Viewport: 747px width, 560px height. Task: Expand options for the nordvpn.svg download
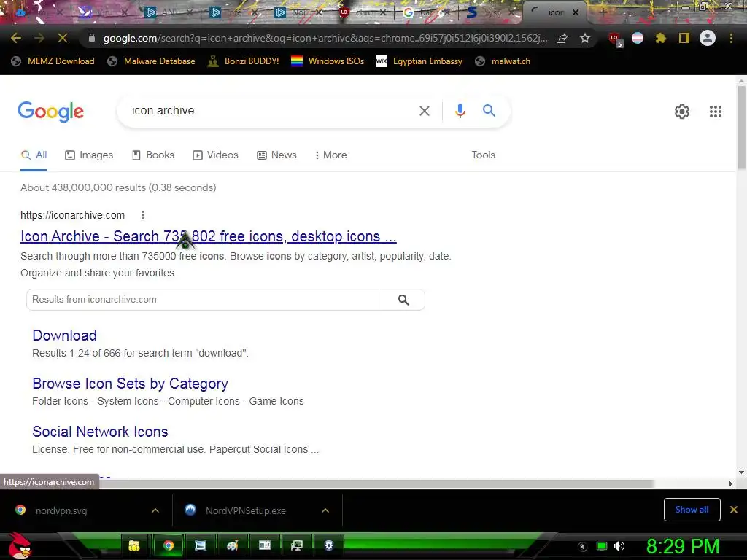point(155,510)
